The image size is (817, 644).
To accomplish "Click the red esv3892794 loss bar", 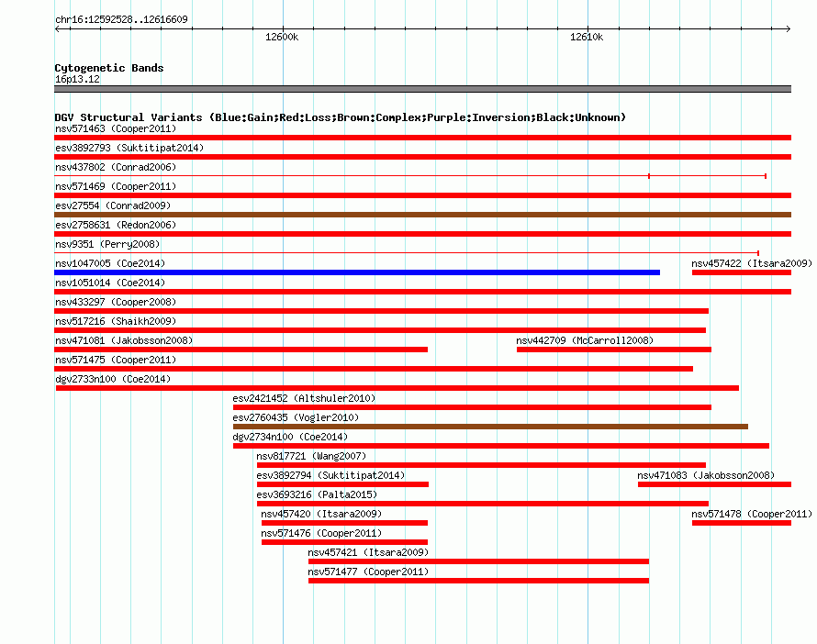I will pyautogui.click(x=342, y=484).
